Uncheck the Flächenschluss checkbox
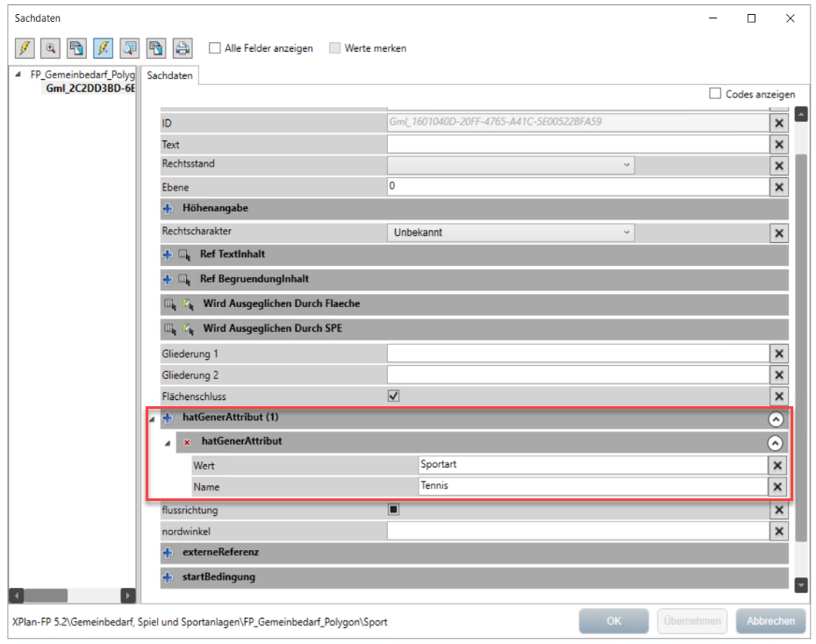816x644 pixels. tap(393, 396)
